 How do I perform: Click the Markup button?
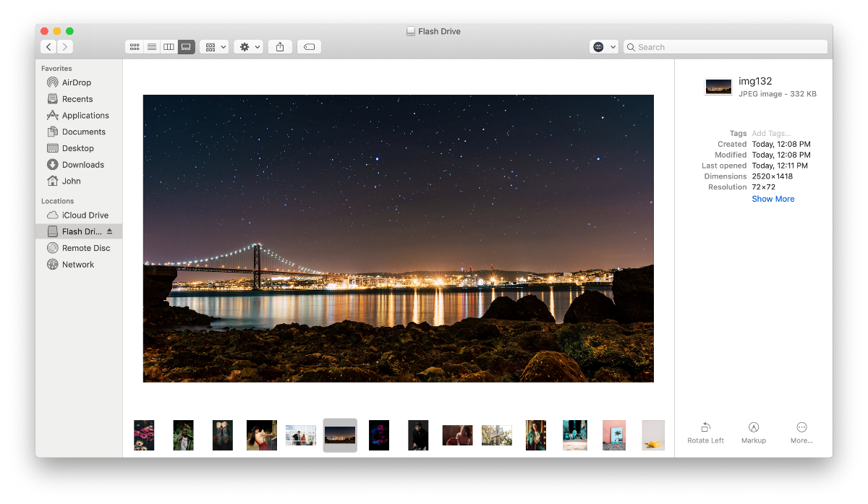point(754,433)
